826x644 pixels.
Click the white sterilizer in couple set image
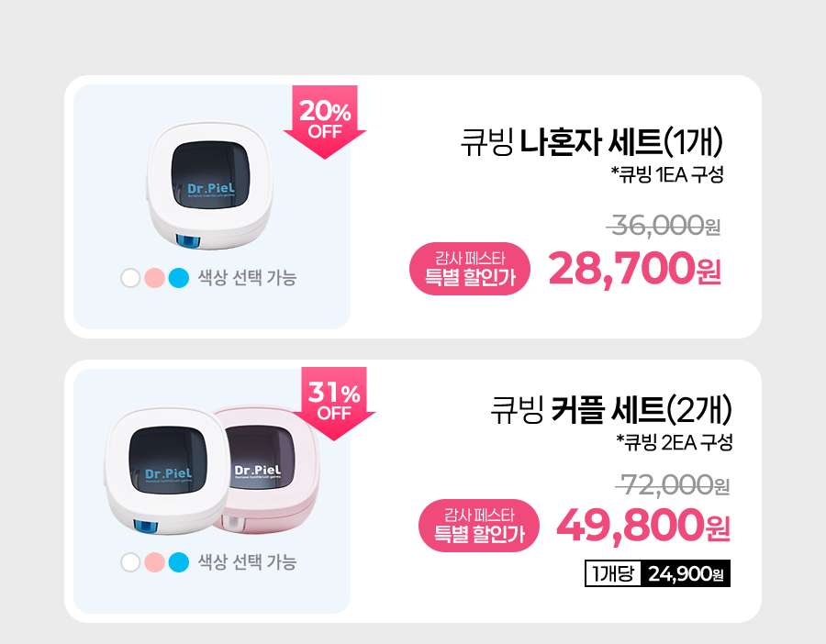tap(168, 471)
